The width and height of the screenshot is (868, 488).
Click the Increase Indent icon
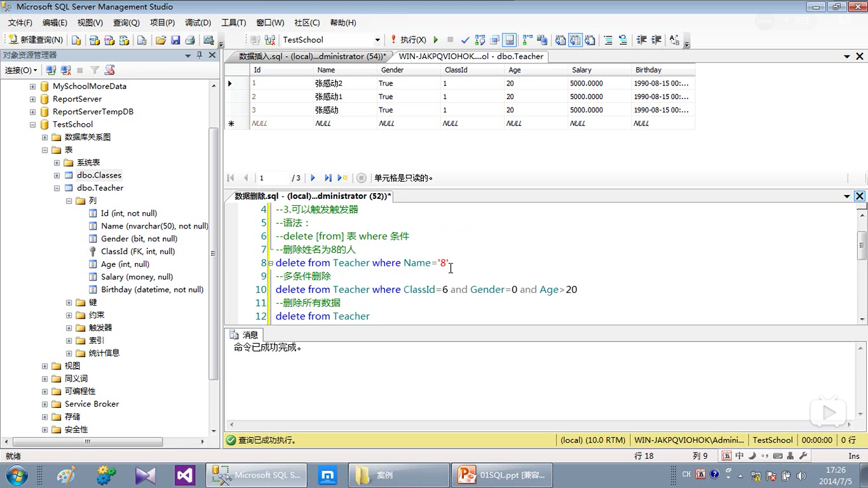click(656, 39)
